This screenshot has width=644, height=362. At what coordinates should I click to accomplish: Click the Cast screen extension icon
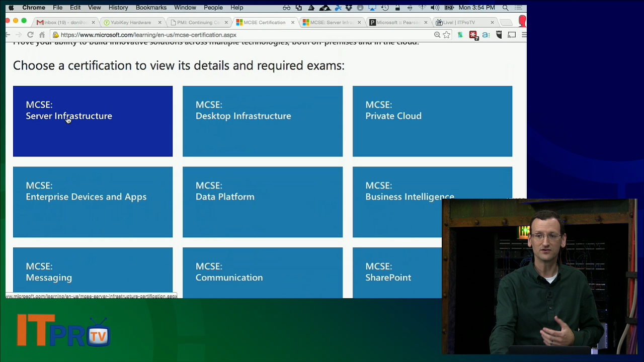coord(512,35)
